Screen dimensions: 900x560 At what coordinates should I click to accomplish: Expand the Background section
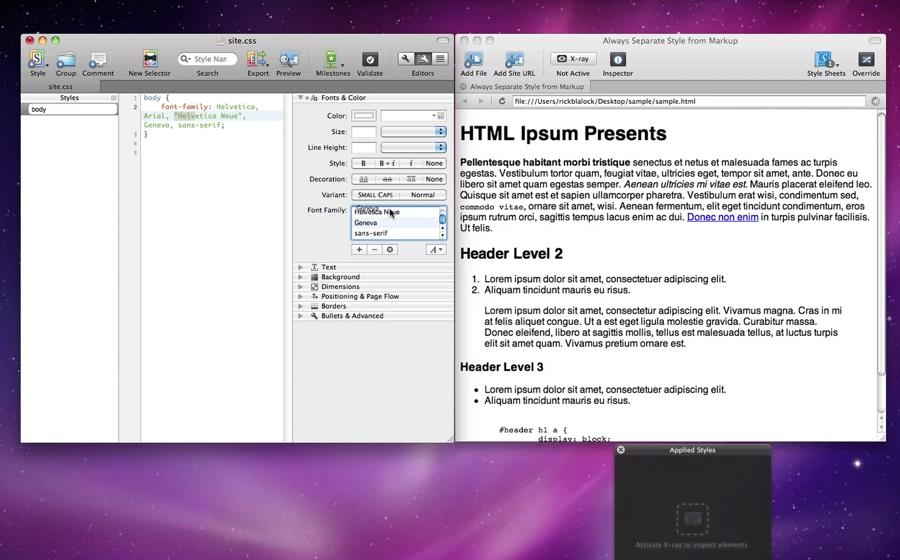[300, 277]
